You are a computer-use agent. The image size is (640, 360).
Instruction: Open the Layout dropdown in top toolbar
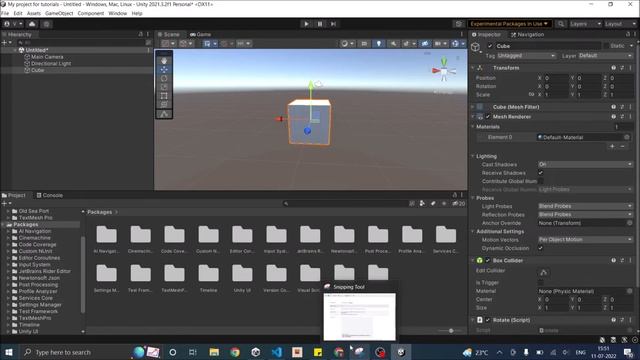coord(620,24)
